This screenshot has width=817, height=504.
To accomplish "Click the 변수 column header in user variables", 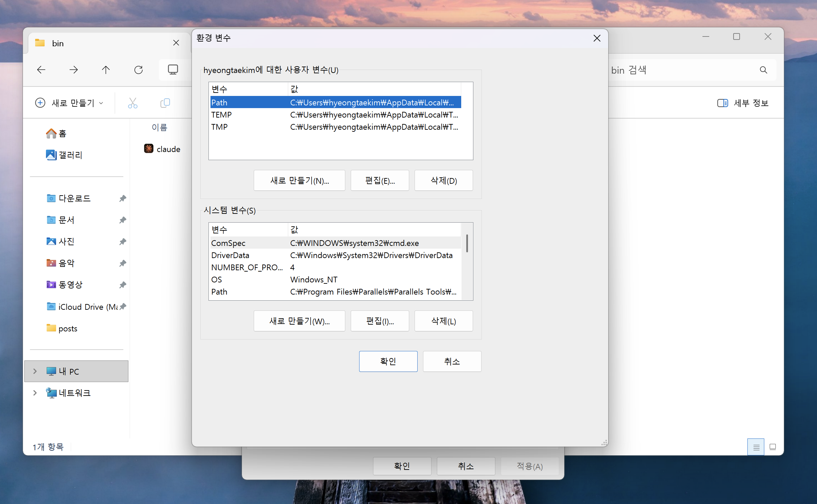I will coord(248,89).
